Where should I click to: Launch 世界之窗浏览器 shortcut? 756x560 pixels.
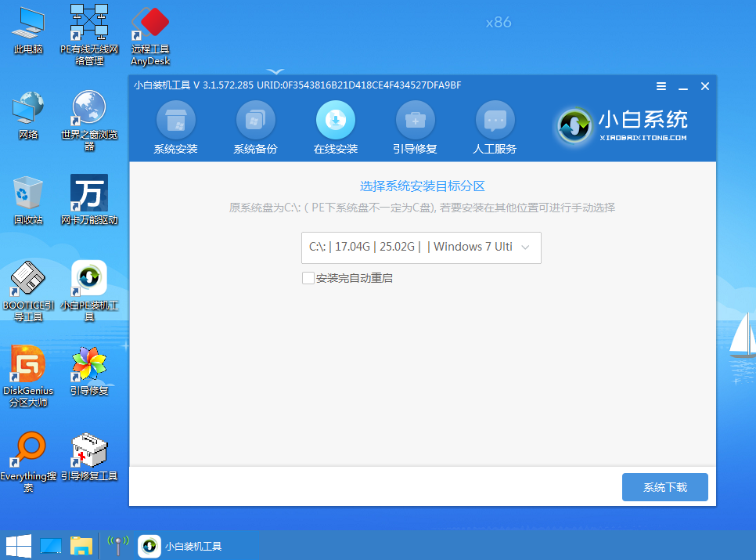[89, 121]
